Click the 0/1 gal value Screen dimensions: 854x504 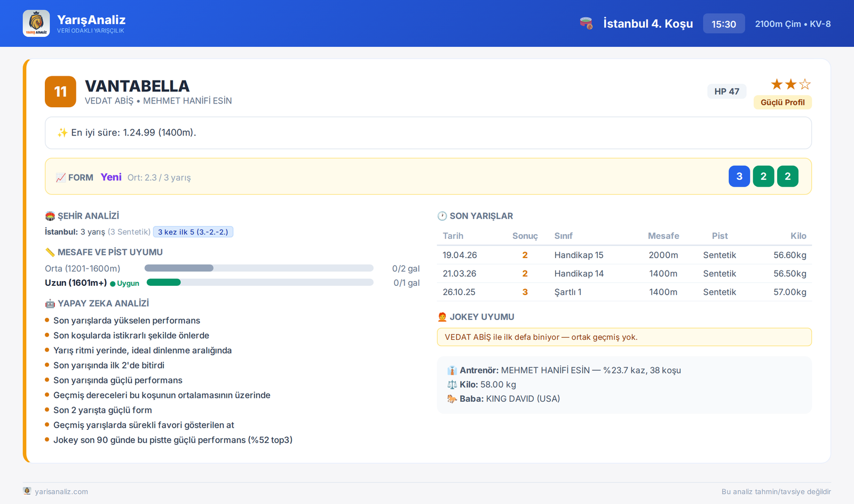[407, 283]
